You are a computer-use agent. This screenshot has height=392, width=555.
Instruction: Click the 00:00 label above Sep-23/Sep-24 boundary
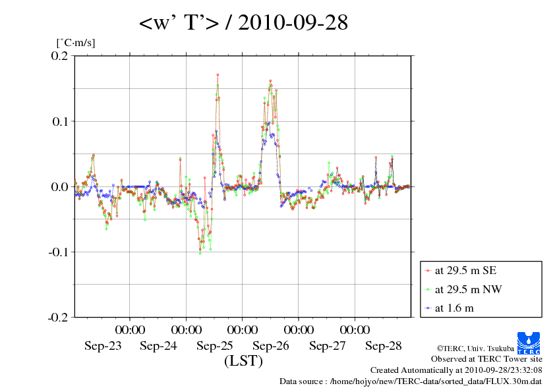click(130, 330)
